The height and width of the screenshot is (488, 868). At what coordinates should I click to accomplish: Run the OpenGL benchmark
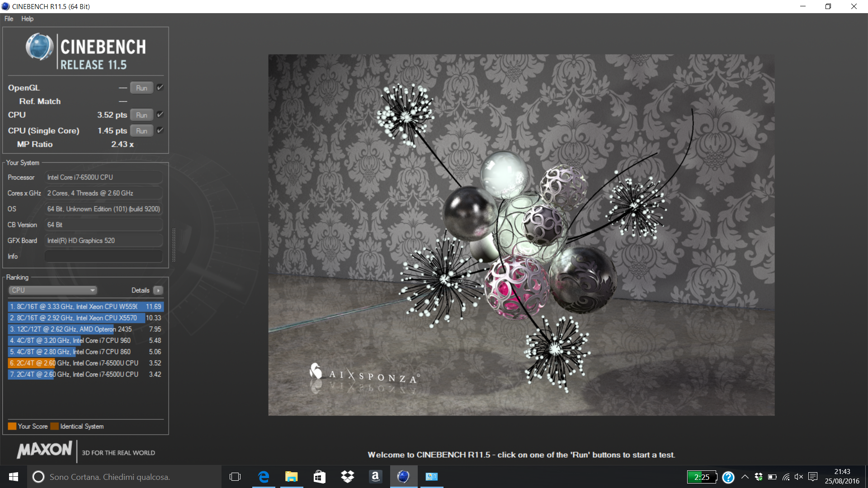click(142, 88)
